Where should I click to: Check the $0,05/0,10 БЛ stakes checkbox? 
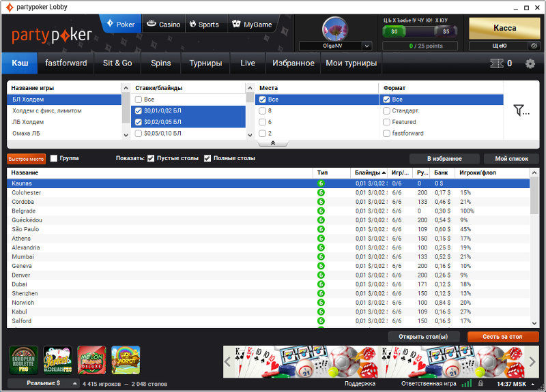pyautogui.click(x=139, y=134)
